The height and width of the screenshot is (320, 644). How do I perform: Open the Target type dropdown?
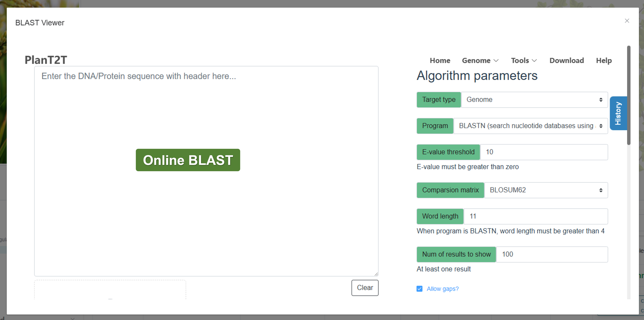pos(534,100)
